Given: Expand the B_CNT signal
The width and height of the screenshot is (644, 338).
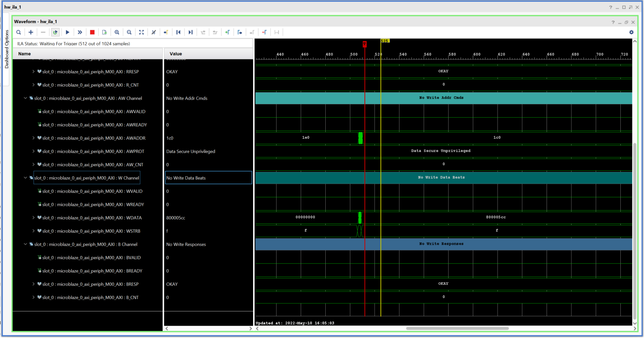Looking at the screenshot, I should 34,297.
